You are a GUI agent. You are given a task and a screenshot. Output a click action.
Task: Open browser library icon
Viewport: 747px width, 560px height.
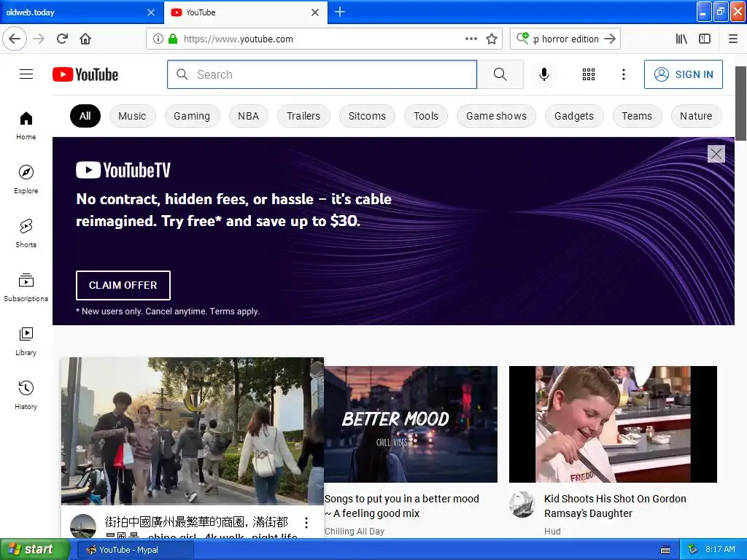(681, 39)
